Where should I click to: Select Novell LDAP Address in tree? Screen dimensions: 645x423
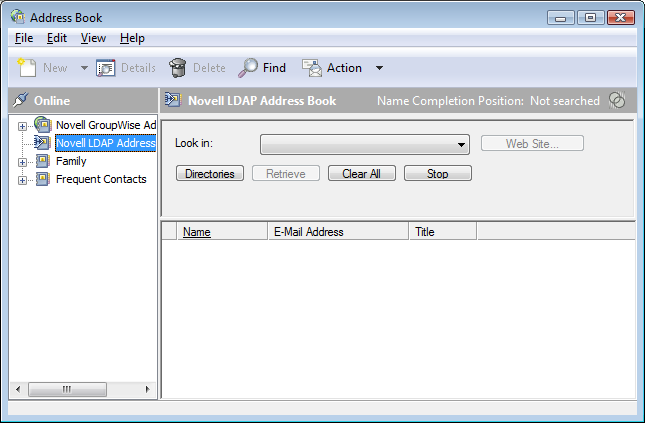click(106, 143)
